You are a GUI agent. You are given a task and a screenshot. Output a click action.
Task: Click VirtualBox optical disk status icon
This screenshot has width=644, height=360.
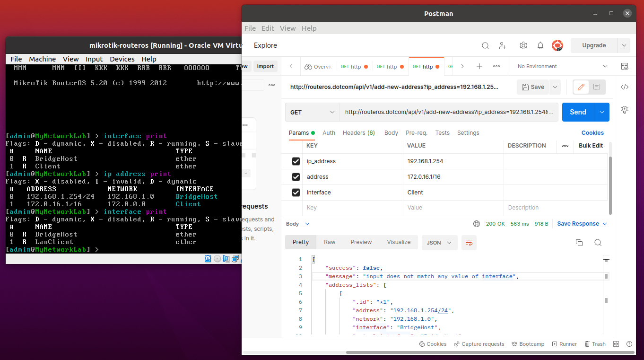click(218, 258)
